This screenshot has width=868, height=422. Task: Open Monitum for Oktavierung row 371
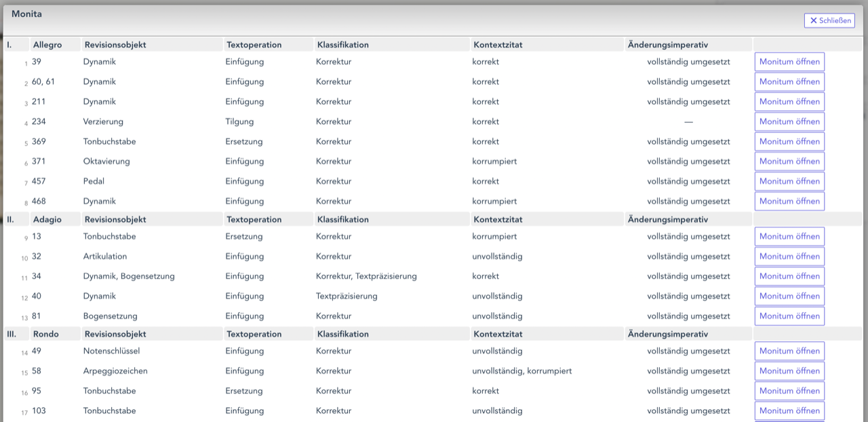point(789,161)
